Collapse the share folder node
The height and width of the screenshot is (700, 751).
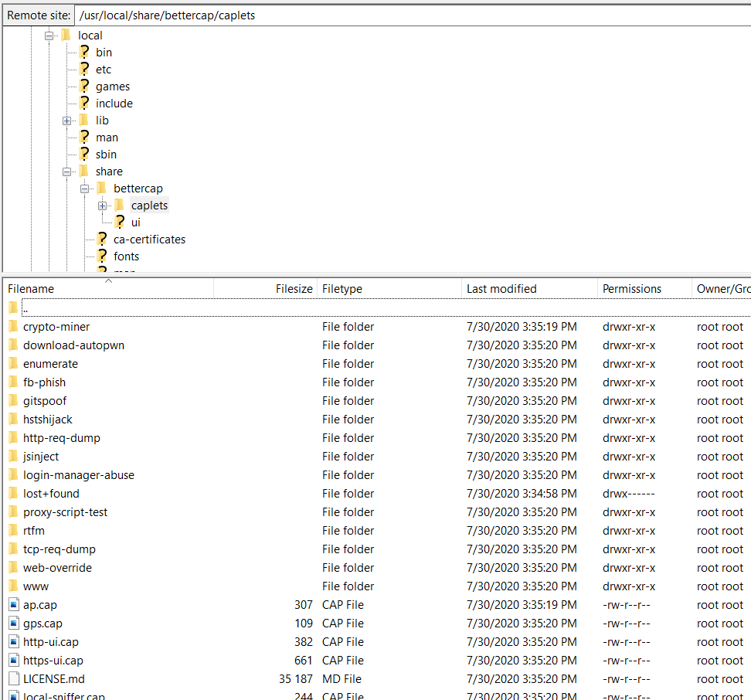click(66, 172)
